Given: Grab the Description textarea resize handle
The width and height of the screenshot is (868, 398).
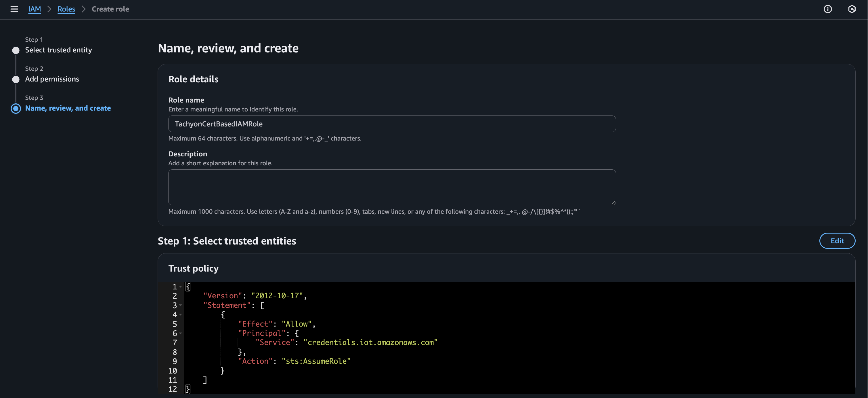Looking at the screenshot, I should [x=613, y=203].
